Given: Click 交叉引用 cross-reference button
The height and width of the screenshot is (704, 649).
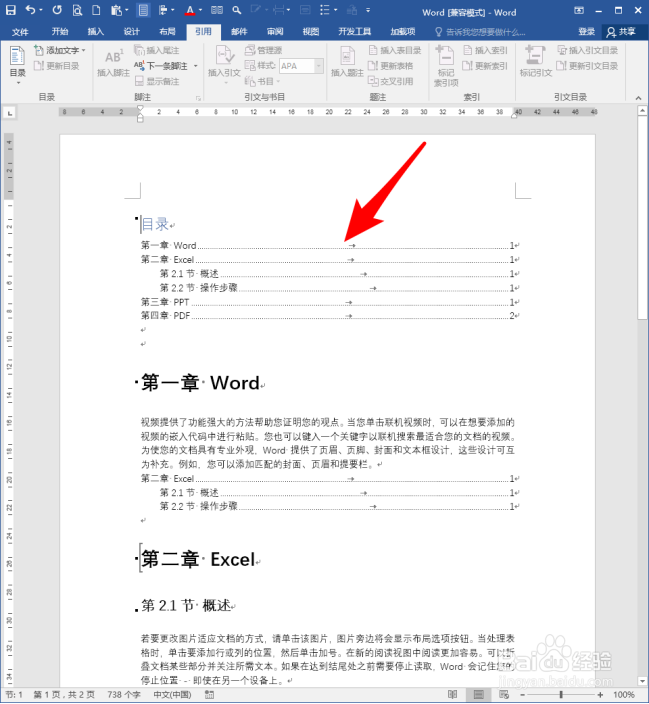Looking at the screenshot, I should [x=390, y=81].
